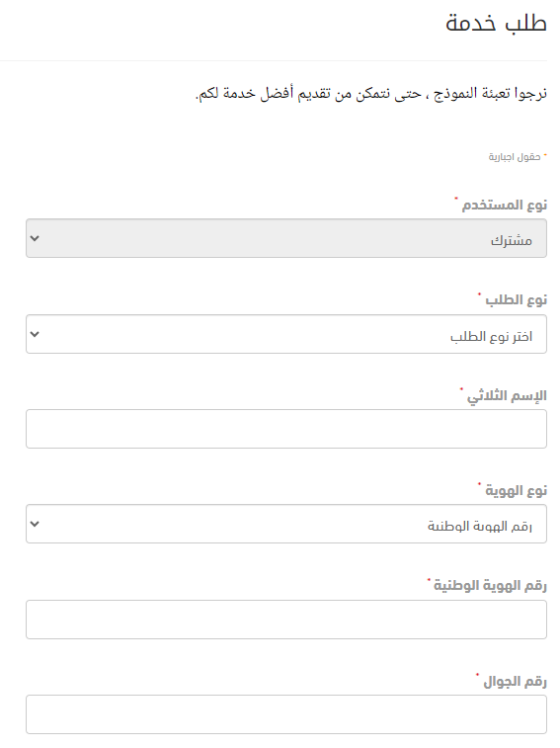Focus the رقم الجوال input field
This screenshot has width=560, height=748.
[x=286, y=714]
